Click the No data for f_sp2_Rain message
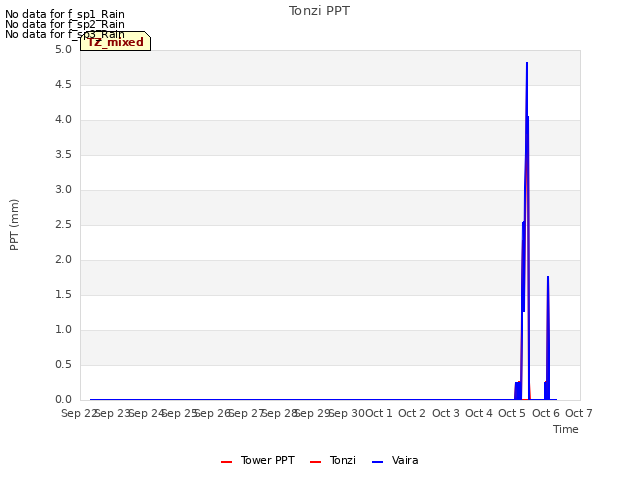 coord(65,24)
